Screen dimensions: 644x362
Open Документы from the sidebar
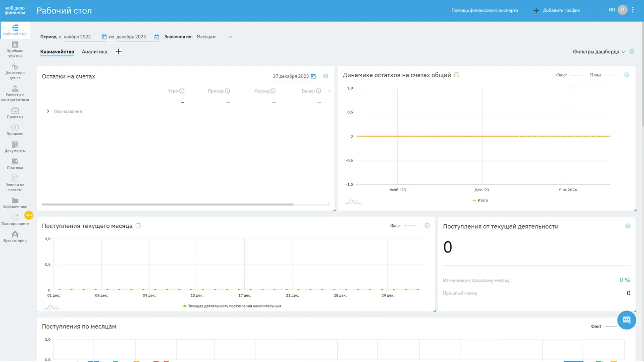pos(15,147)
